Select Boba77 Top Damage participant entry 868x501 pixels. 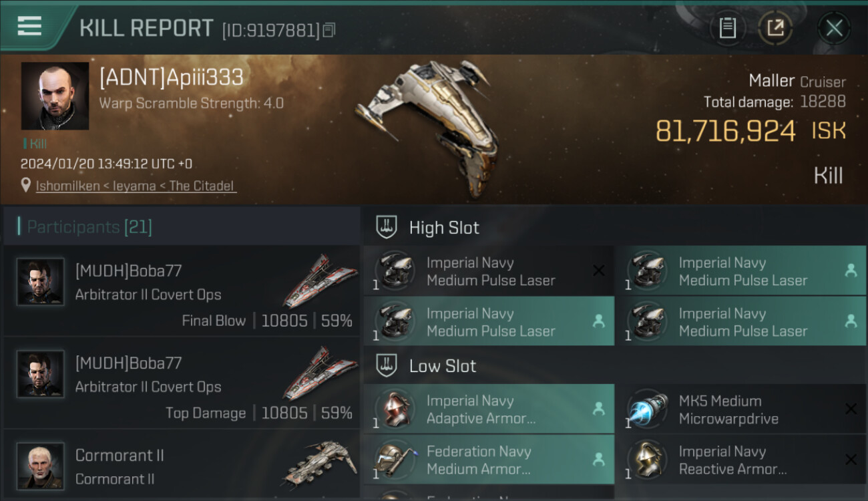click(x=182, y=383)
